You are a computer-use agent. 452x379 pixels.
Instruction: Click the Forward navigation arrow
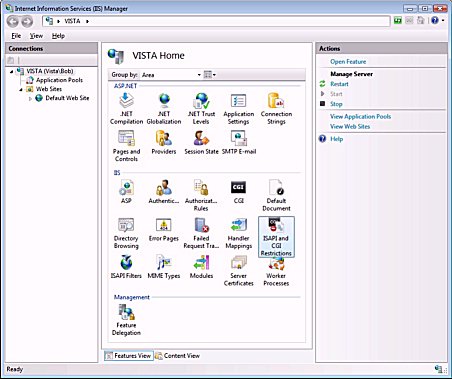click(27, 21)
